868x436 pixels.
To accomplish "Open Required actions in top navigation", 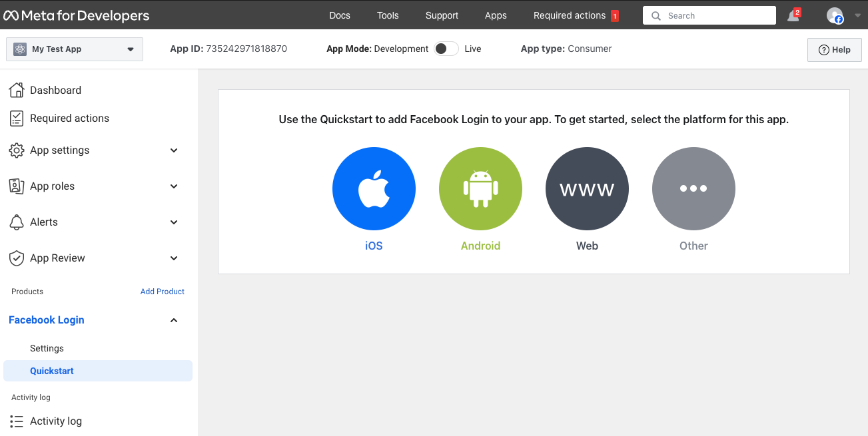I will [x=570, y=15].
